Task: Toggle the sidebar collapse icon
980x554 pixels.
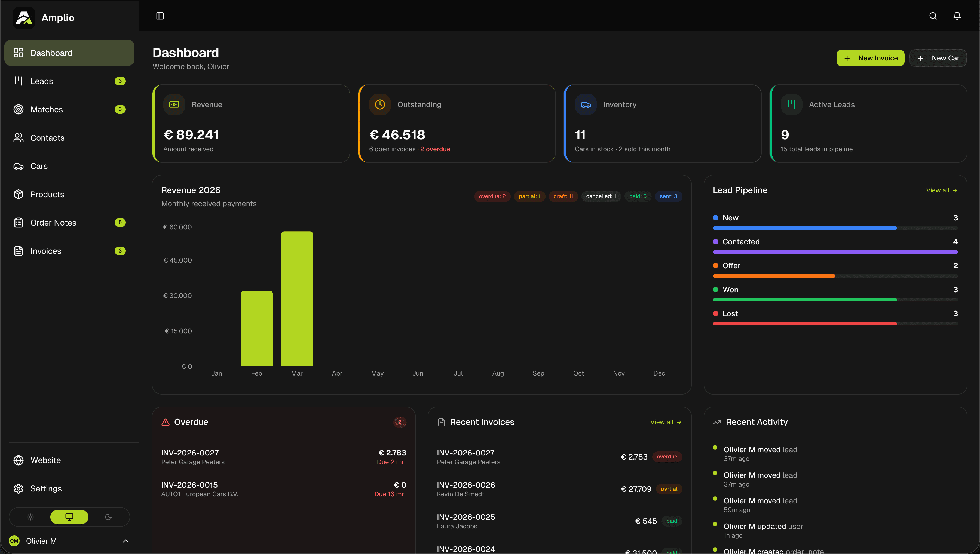Action: pos(160,16)
